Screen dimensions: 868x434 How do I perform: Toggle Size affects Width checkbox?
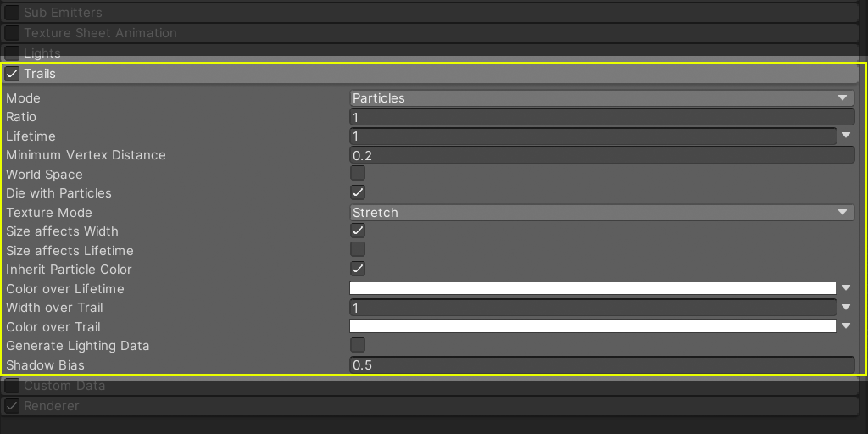pyautogui.click(x=358, y=231)
